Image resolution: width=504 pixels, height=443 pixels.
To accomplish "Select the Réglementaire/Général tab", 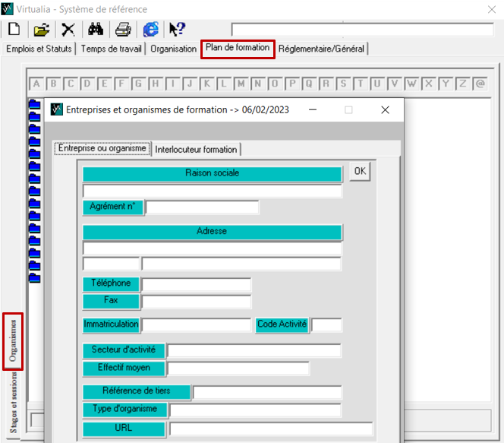I will [322, 49].
